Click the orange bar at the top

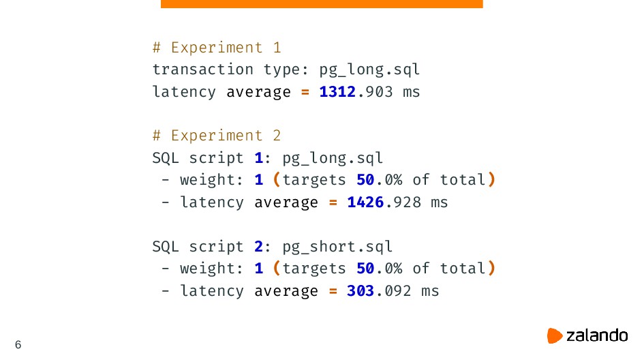[x=322, y=4]
